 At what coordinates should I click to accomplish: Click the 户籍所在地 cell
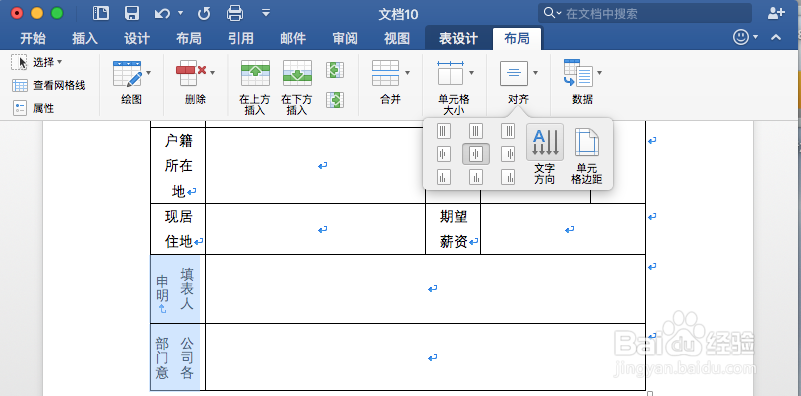pyautogui.click(x=178, y=166)
